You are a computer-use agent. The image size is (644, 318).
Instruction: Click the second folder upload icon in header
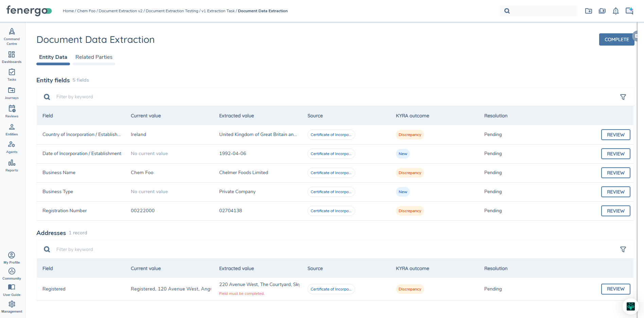(x=602, y=11)
